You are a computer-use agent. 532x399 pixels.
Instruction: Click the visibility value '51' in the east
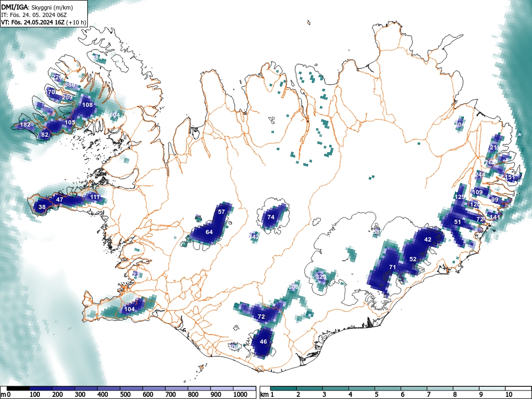coord(458,222)
